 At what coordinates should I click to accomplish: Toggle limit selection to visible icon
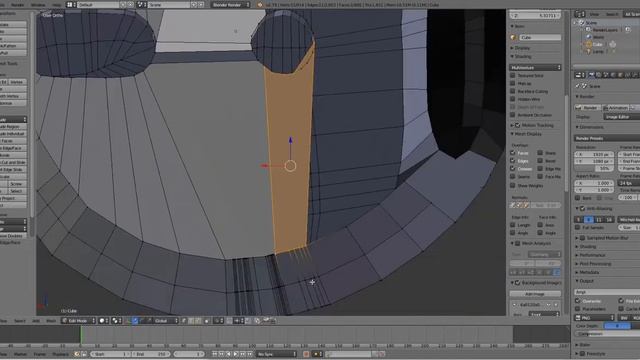207,321
